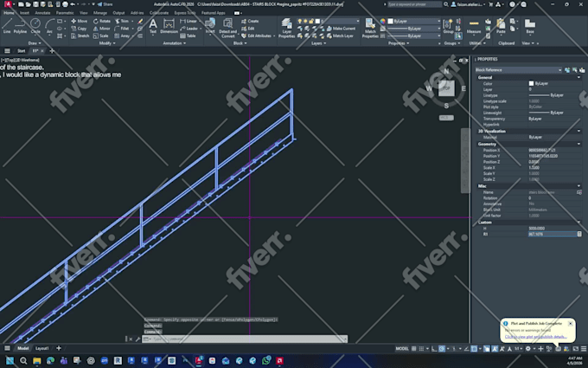Screen dimensions: 588x368
Task: Open the ByLayer object color dropdown
Action: point(414,21)
